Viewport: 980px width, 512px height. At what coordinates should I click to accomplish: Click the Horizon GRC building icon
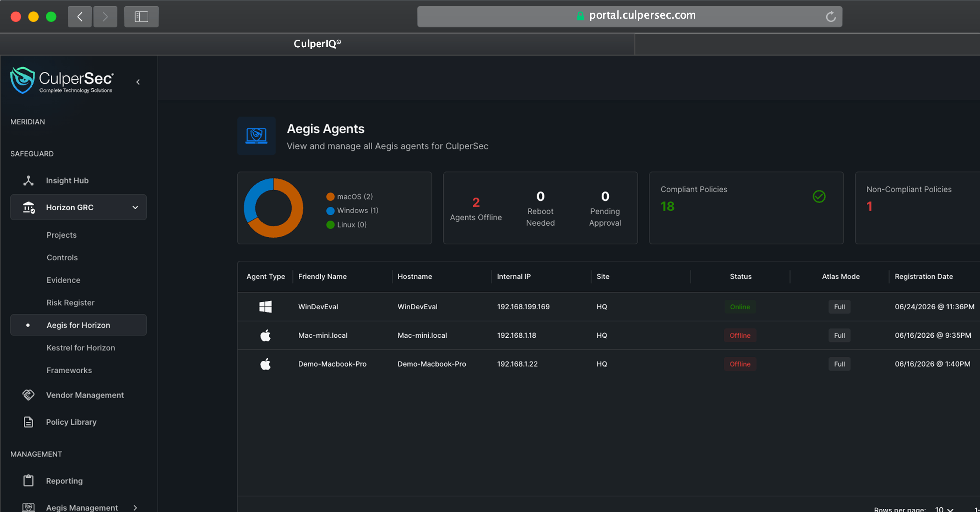click(29, 207)
